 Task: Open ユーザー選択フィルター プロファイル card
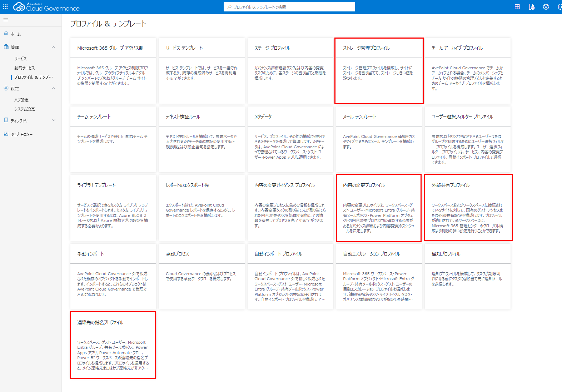pos(467,139)
